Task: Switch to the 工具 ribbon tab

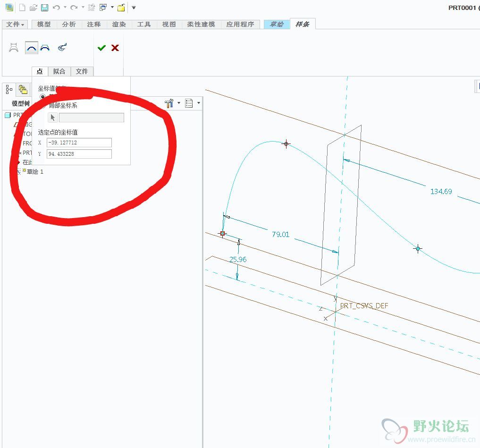Action: (144, 24)
